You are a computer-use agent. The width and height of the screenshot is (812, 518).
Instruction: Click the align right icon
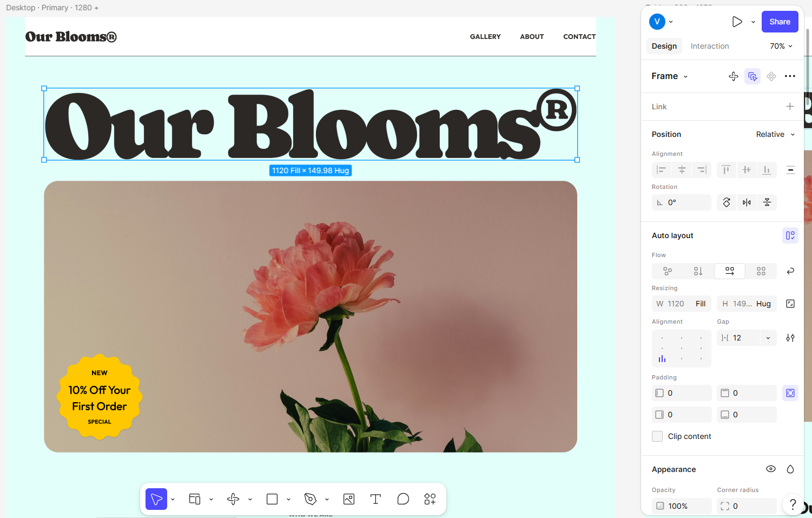[702, 170]
